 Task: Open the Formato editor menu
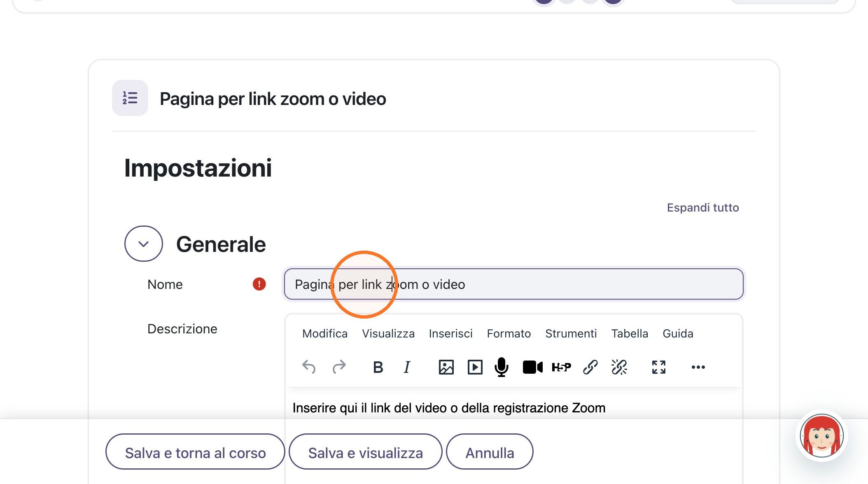click(509, 333)
